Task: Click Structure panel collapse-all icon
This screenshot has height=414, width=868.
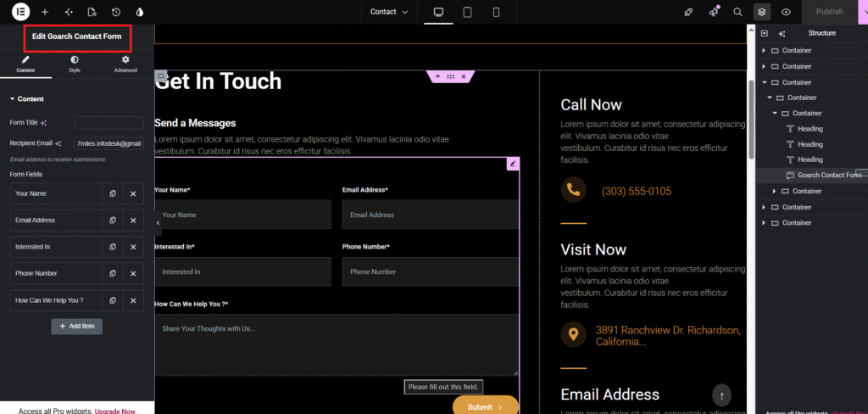Action: (765, 33)
